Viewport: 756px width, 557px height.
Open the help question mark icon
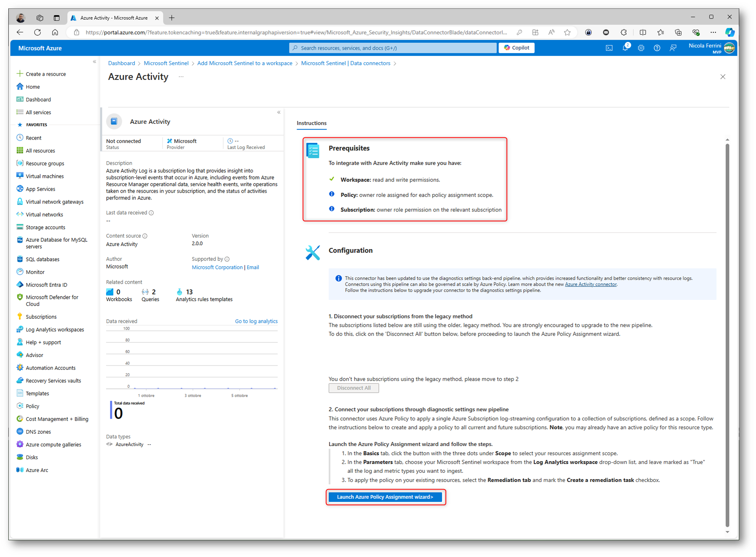coord(657,48)
